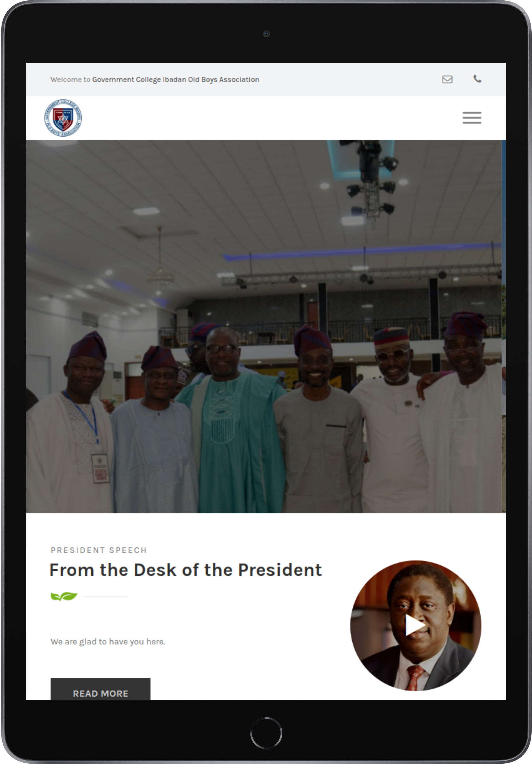532x764 pixels.
Task: Click the Government College Ibadan crest logo
Action: coord(63,118)
